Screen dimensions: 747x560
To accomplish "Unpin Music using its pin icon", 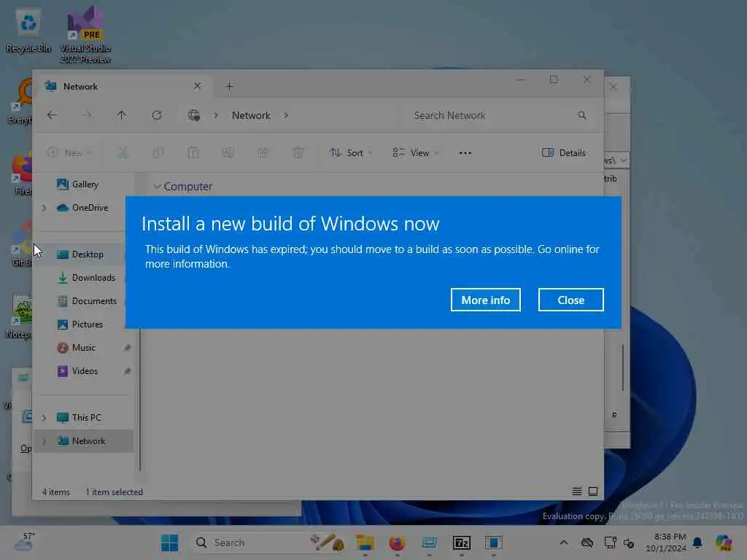I will pyautogui.click(x=127, y=348).
